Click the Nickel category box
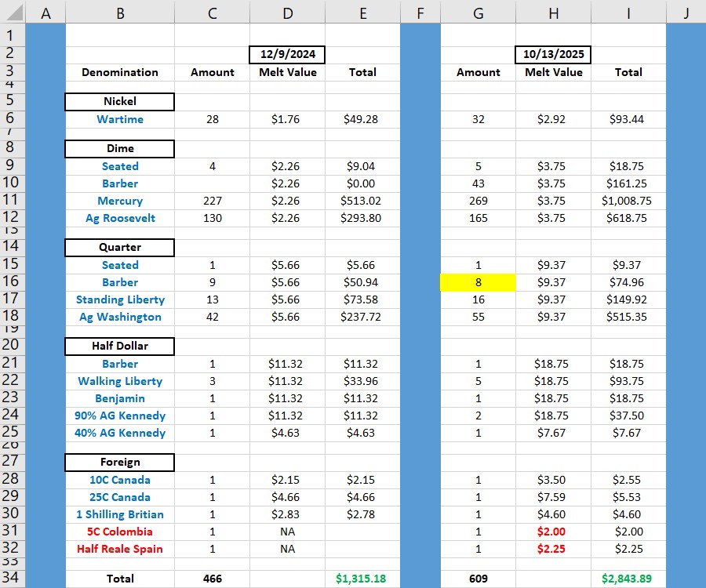This screenshot has height=588, width=706. click(119, 101)
